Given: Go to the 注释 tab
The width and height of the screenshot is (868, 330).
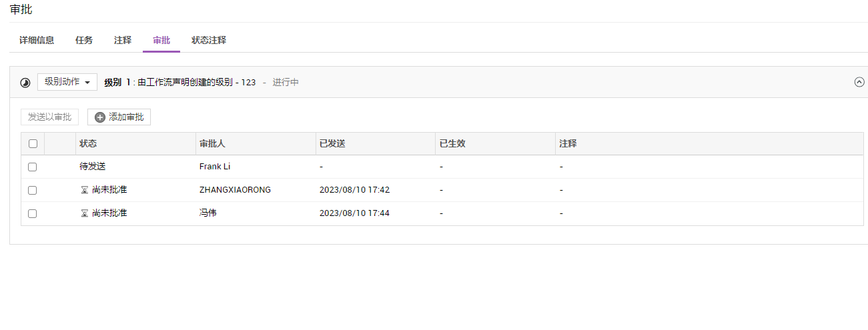Looking at the screenshot, I should 123,40.
